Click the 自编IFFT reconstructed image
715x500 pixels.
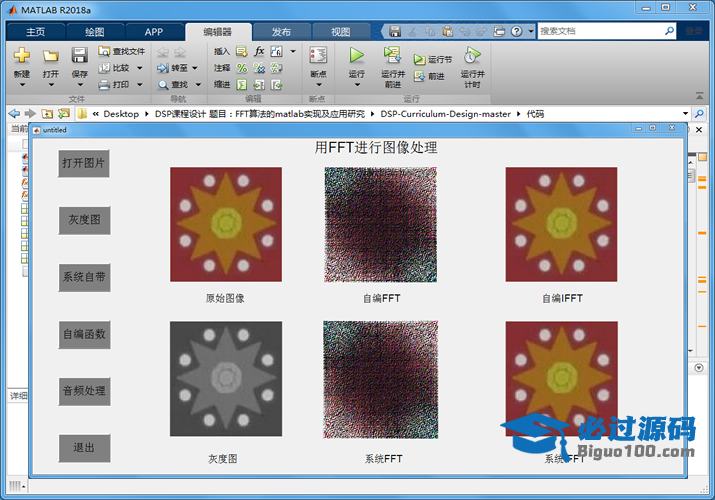(x=561, y=224)
